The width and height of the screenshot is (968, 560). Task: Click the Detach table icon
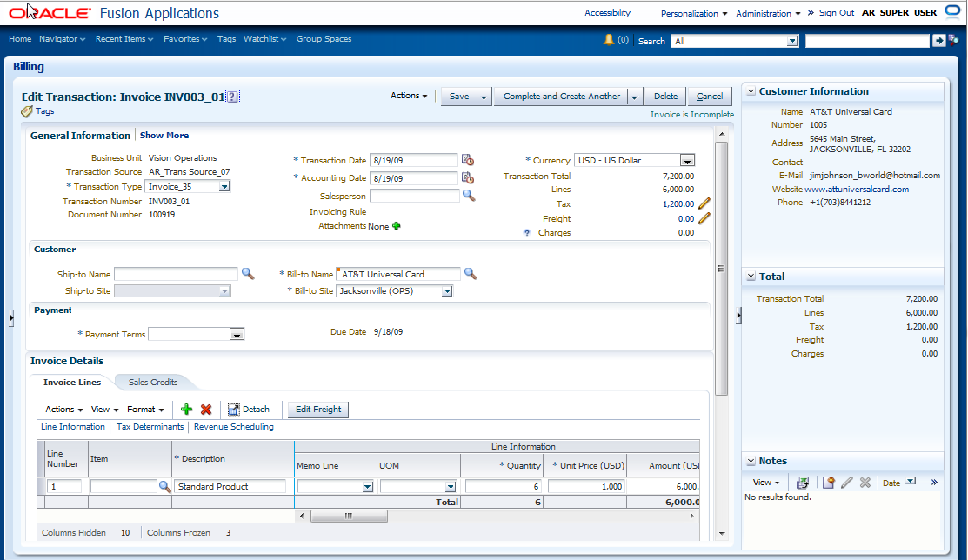click(233, 410)
